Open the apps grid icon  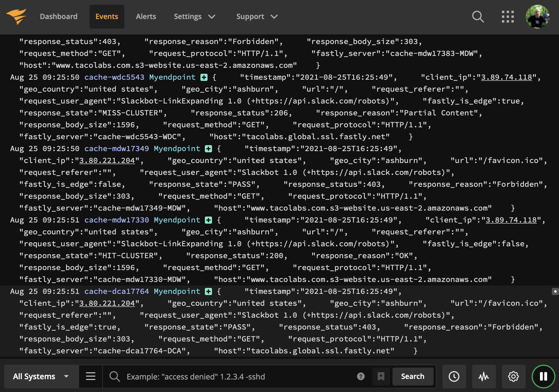coord(508,17)
